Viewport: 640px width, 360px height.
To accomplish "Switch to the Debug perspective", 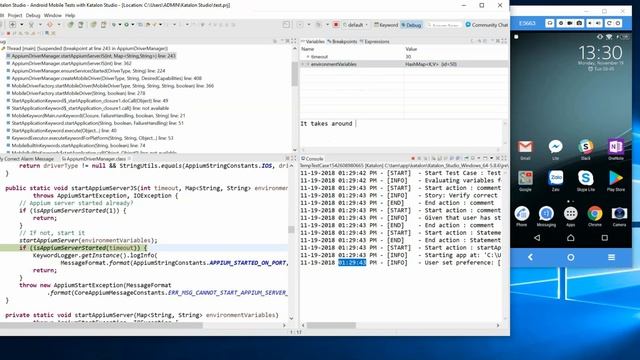I will (411, 25).
